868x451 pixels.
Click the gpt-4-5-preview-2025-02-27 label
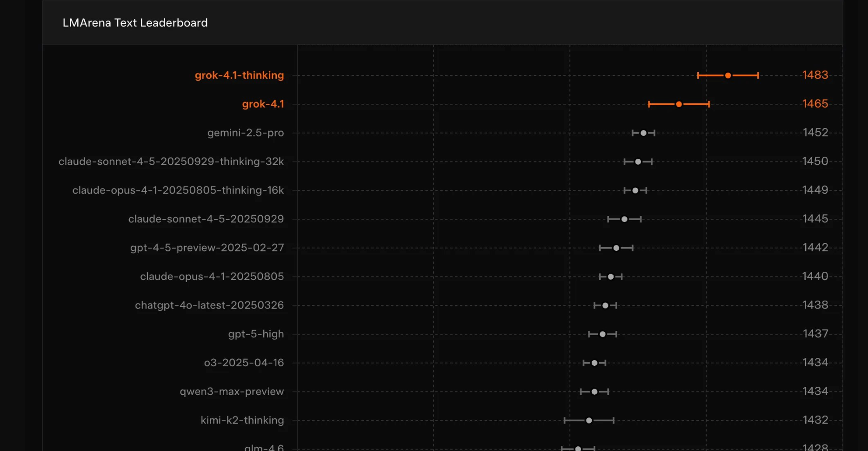(x=207, y=248)
